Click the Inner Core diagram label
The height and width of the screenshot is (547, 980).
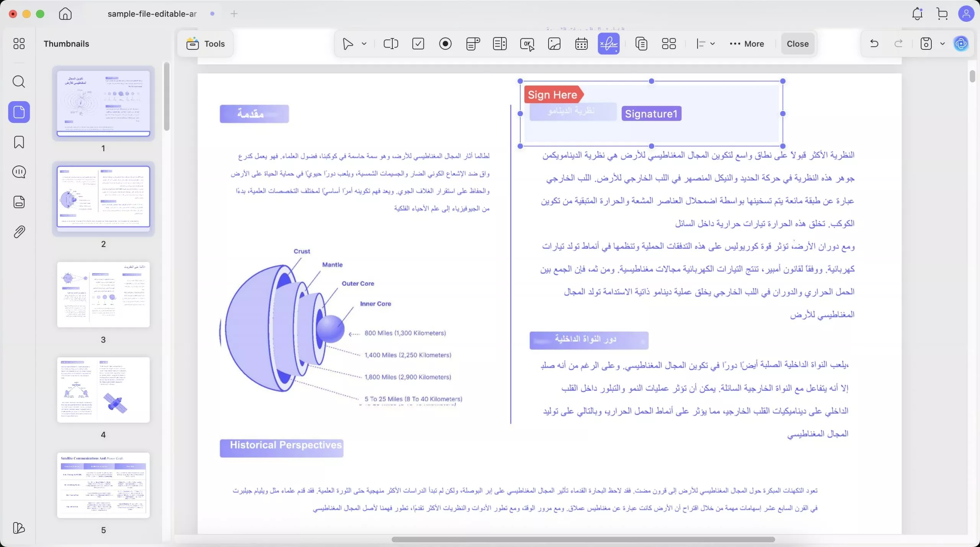pyautogui.click(x=376, y=304)
